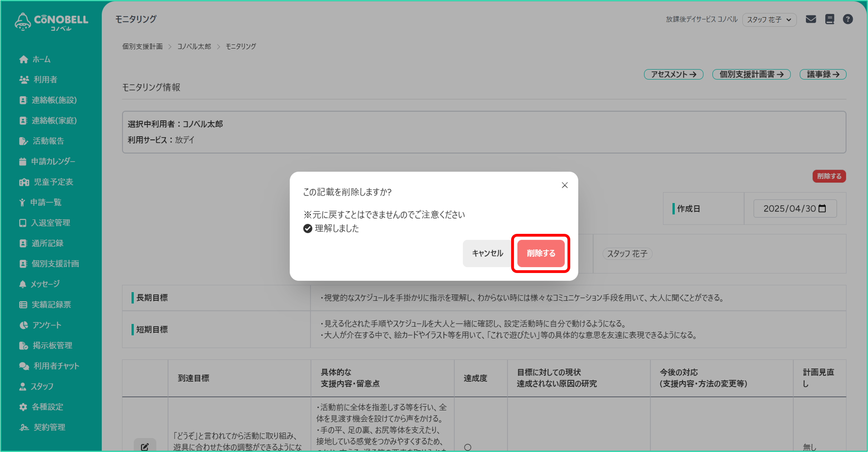The height and width of the screenshot is (452, 868).
Task: Click the 連絡帳(施設) notebook icon
Action: (23, 100)
